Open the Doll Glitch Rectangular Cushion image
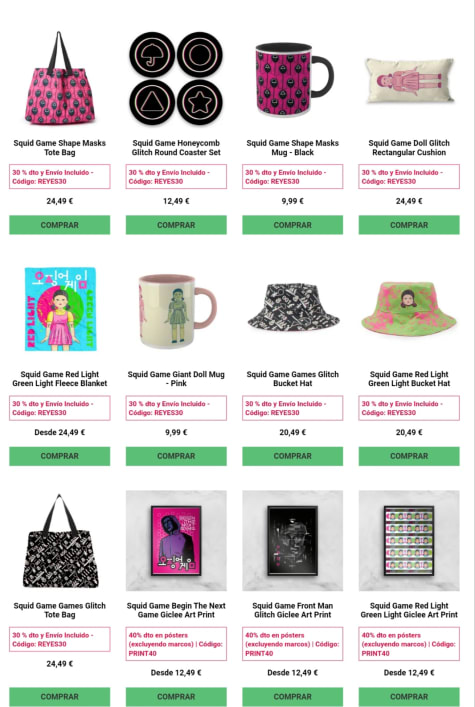Screen dimensions: 475x707 409,81
